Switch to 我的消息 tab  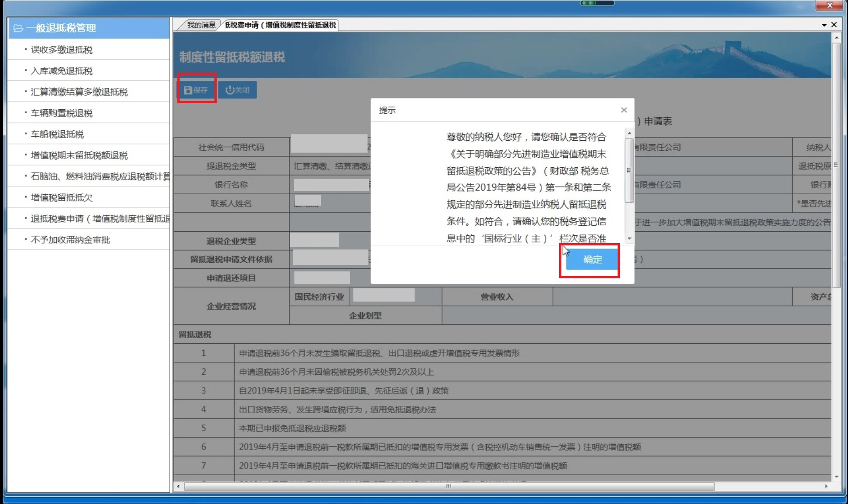[200, 25]
